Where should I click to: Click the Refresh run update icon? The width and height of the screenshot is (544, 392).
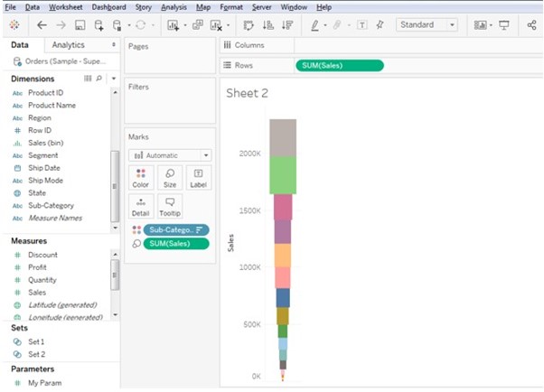tap(140, 25)
